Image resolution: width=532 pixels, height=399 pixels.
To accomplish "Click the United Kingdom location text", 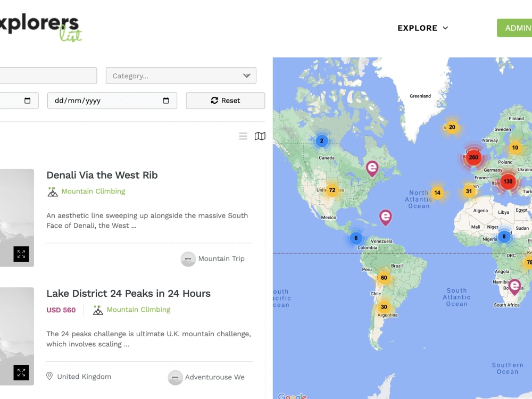I will [84, 377].
